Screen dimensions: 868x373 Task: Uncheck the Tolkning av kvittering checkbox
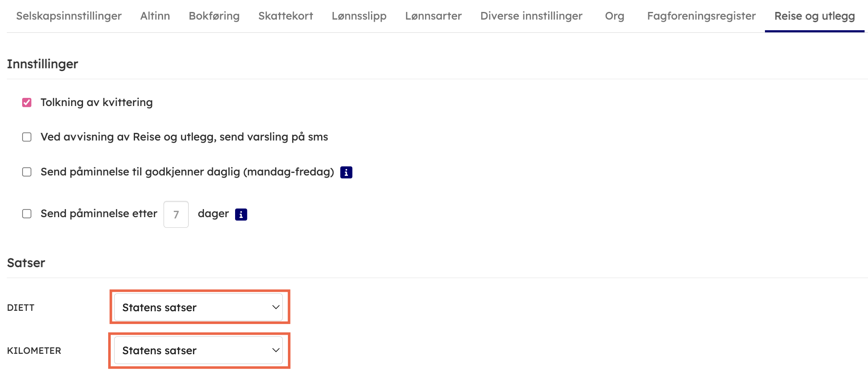tap(27, 103)
